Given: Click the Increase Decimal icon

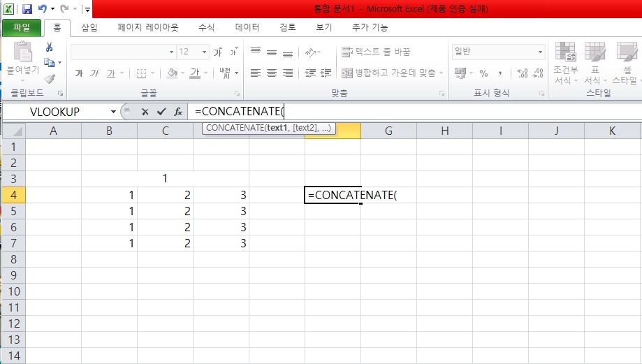Looking at the screenshot, I should [523, 73].
